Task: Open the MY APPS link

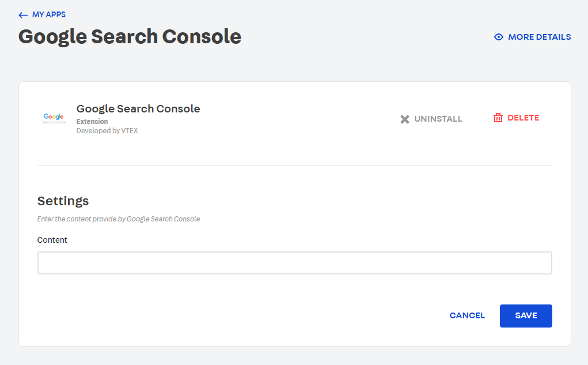Action: 48,14
